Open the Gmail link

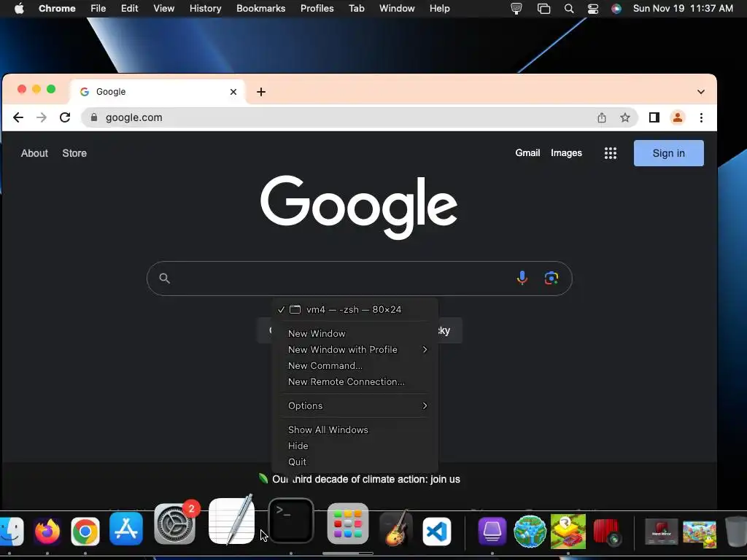coord(527,153)
